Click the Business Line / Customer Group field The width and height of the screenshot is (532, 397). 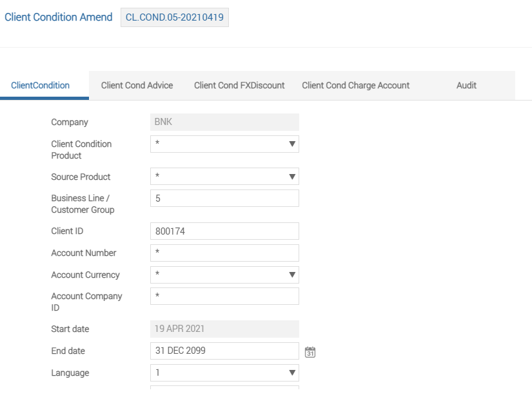tap(224, 198)
